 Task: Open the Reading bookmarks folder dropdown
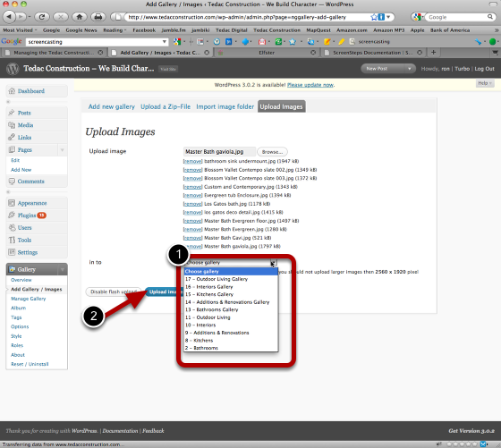(x=115, y=30)
